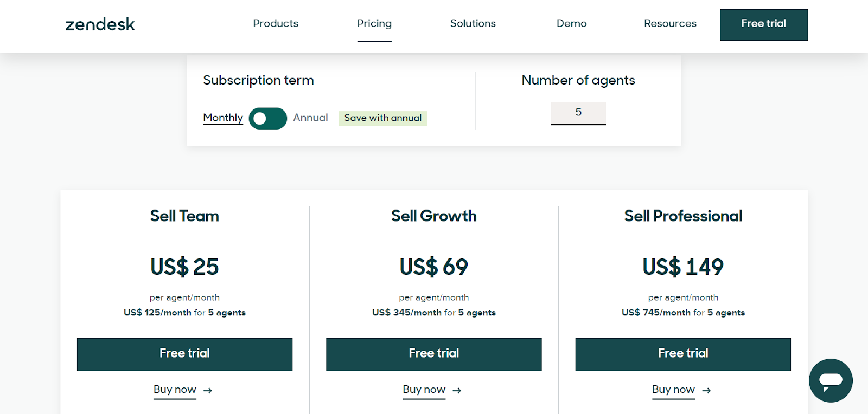Select the Monthly subscription term label
This screenshot has height=414, width=868.
(x=223, y=118)
